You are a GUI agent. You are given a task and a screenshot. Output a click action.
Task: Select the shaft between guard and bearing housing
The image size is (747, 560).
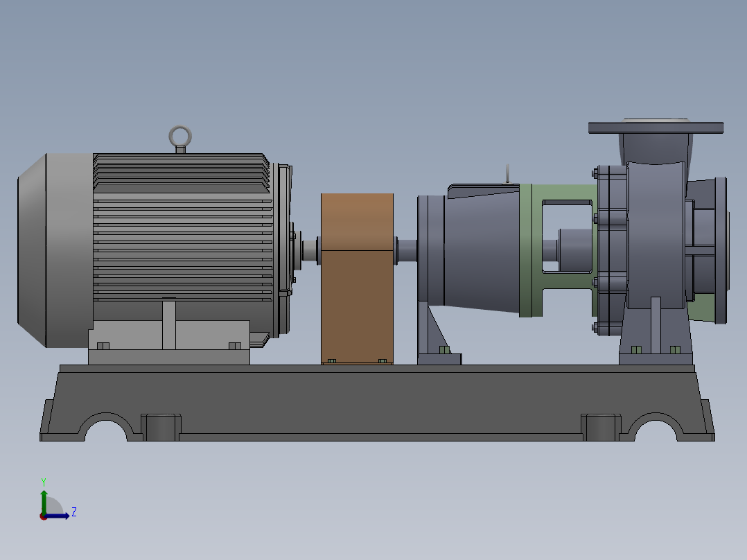point(406,251)
